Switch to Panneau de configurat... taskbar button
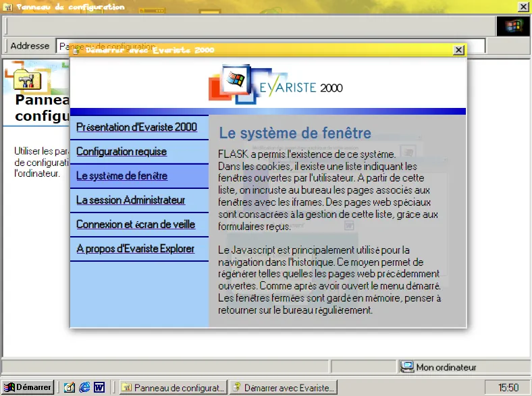 click(174, 387)
